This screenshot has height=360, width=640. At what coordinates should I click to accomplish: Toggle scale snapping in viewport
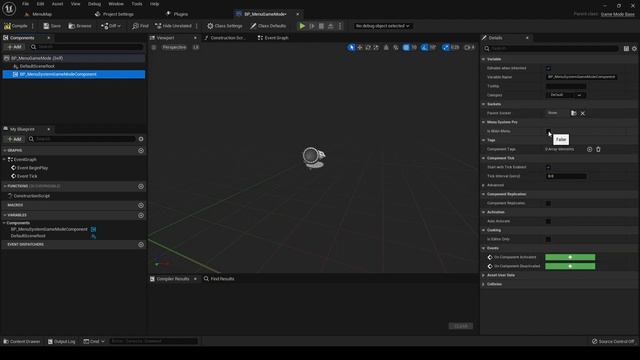point(446,47)
